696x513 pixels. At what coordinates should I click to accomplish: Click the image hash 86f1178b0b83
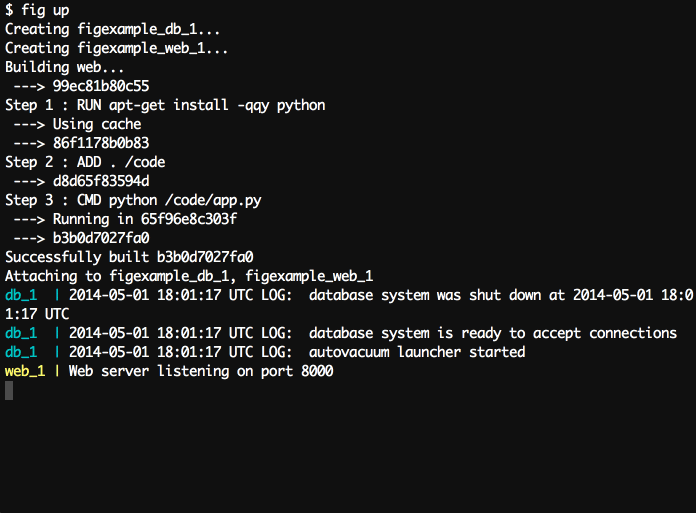pyautogui.click(x=101, y=143)
